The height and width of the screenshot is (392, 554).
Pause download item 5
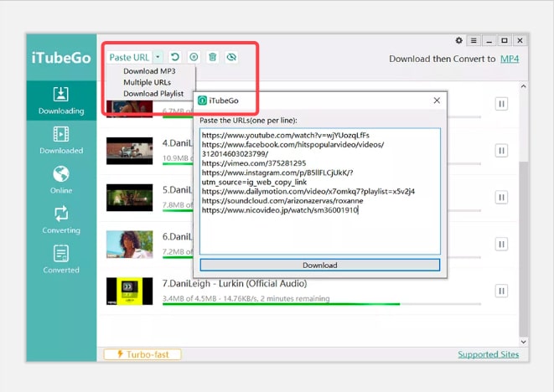tap(501, 198)
